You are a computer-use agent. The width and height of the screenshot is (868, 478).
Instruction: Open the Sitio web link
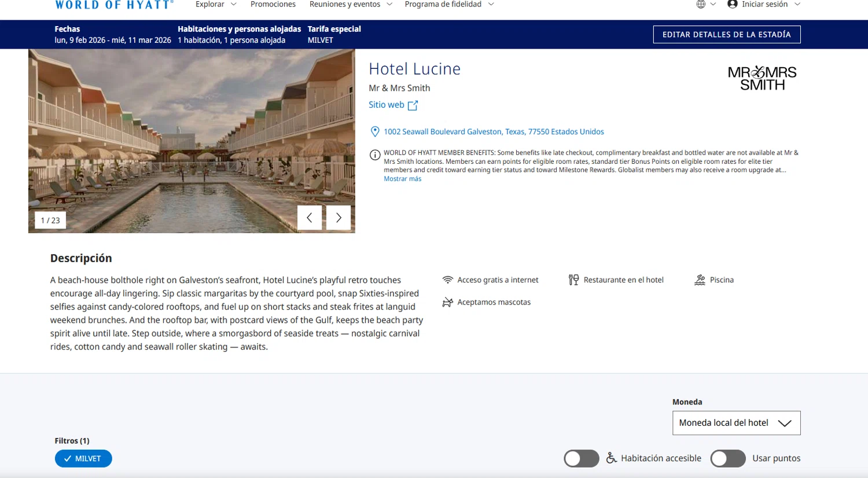(387, 105)
